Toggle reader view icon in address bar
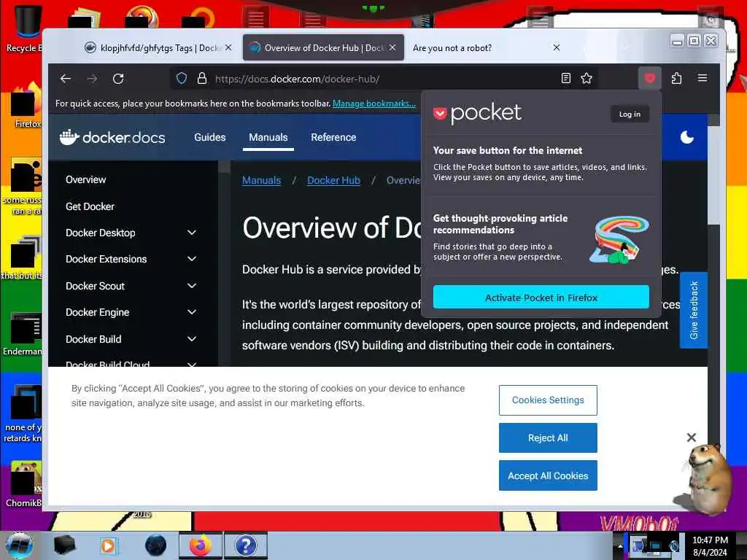 point(566,78)
